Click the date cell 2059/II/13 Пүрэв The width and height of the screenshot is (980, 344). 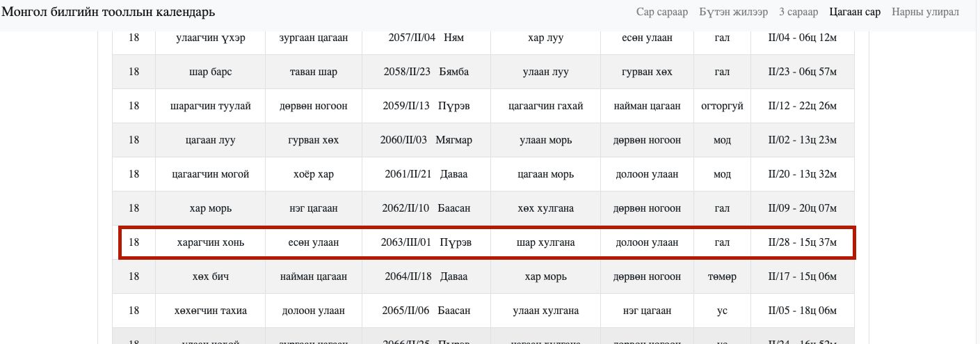426,106
